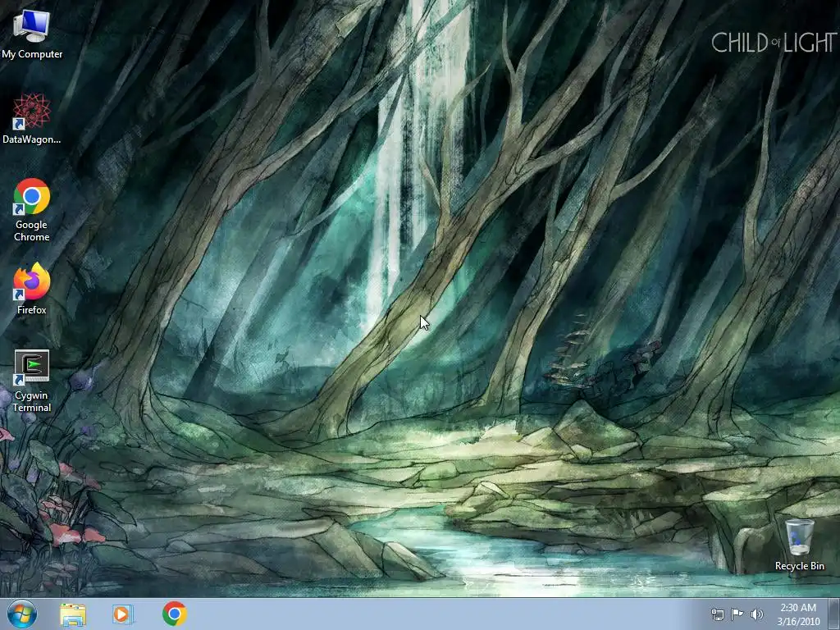Click the "Cygwin Terminal" label text

(32, 401)
